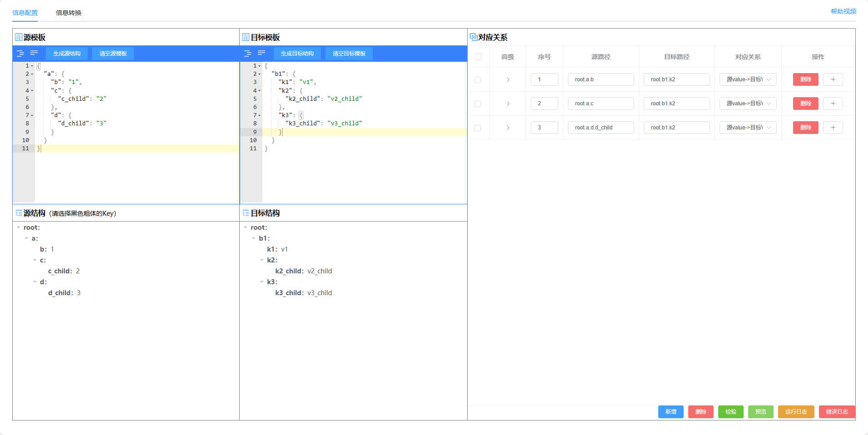
Task: Click the compact-lines icon in source template toolbar
Action: pyautogui.click(x=34, y=53)
